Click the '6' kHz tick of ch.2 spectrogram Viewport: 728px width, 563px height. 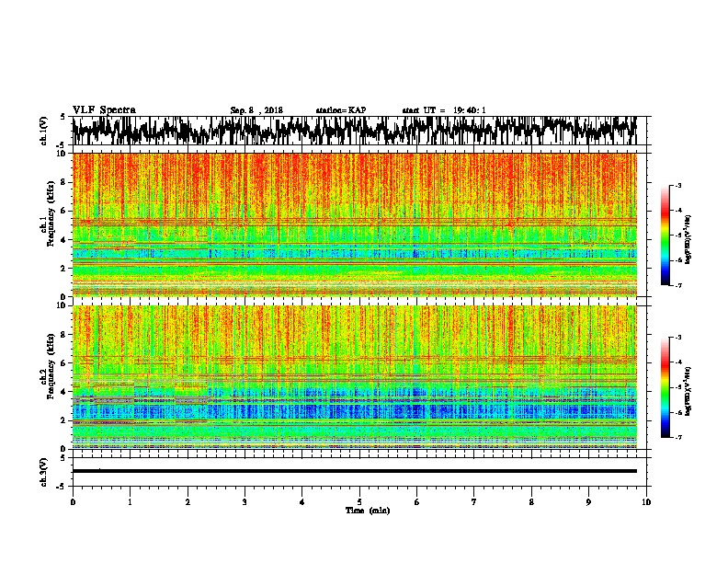tap(64, 363)
